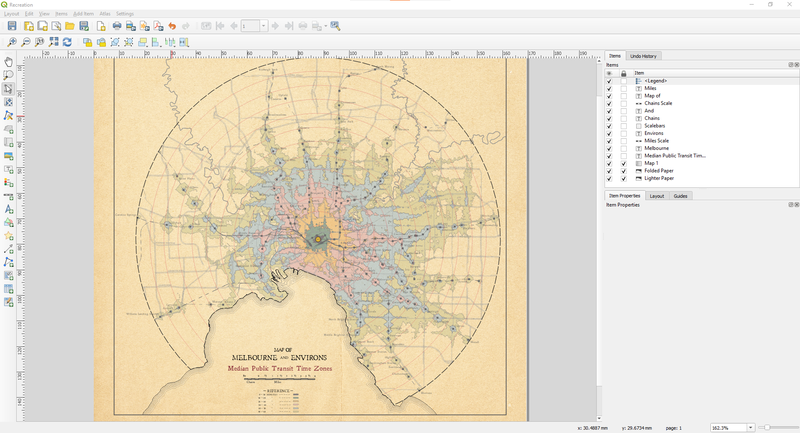Switch to the Layout tab
This screenshot has width=800, height=433.
tap(657, 196)
